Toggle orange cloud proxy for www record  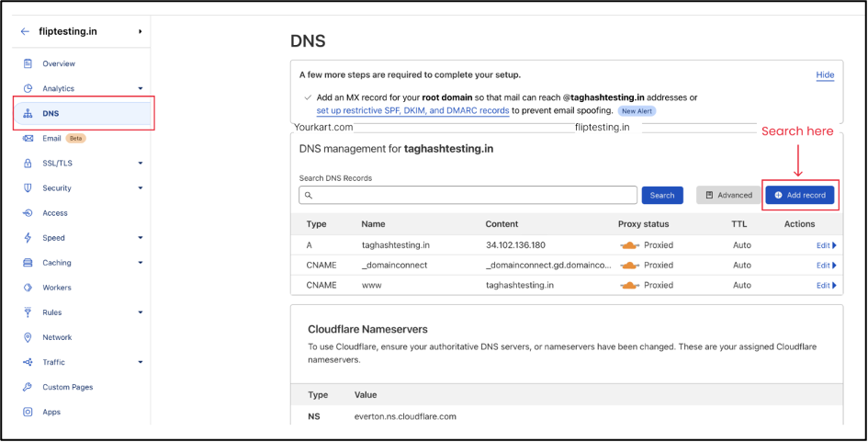pyautogui.click(x=630, y=285)
